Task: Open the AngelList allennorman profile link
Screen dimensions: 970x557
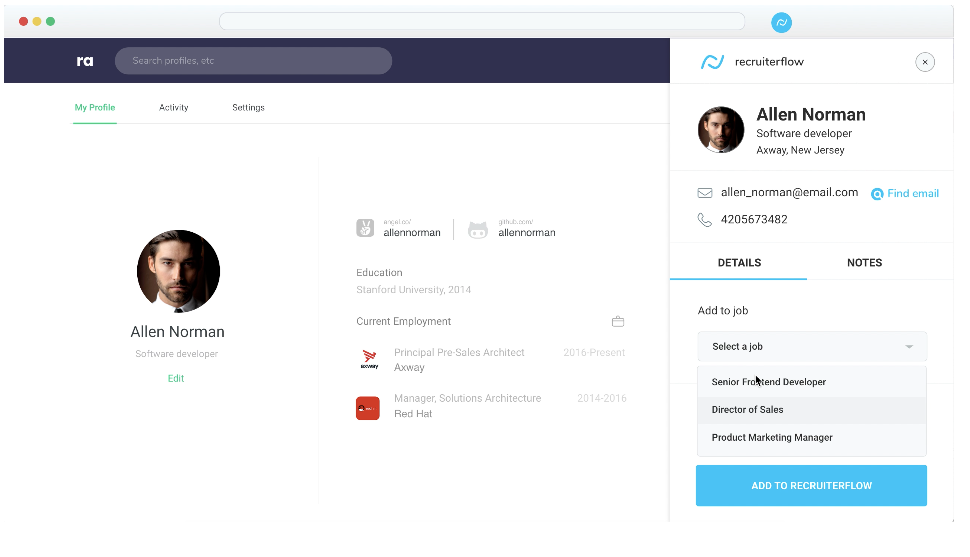Action: (412, 233)
